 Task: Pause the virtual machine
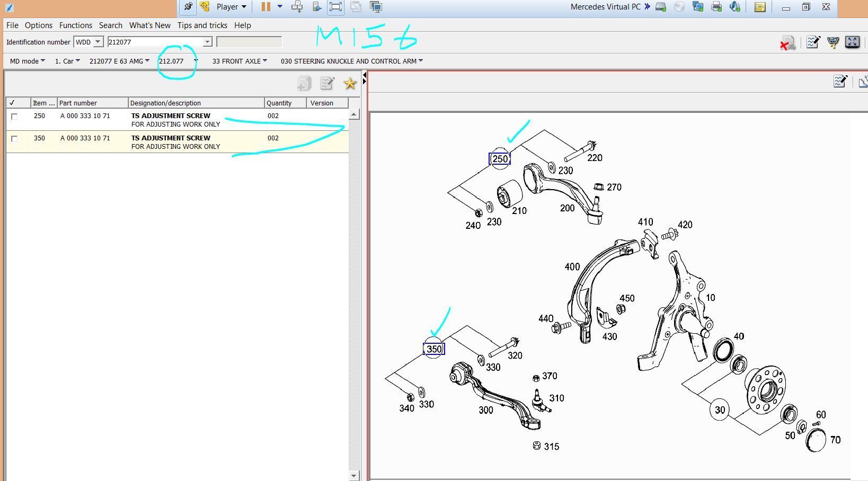click(x=266, y=7)
